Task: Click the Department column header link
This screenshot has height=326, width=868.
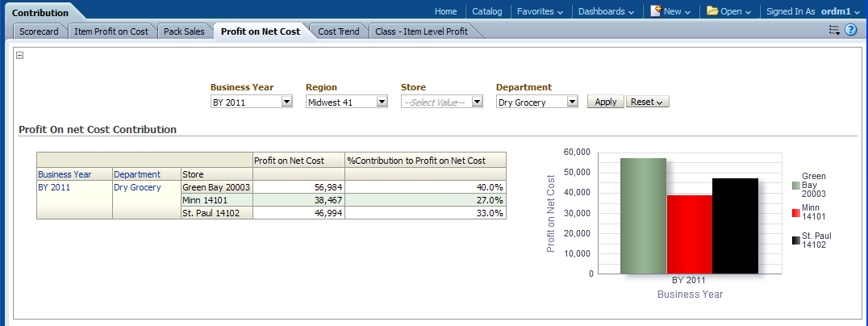Action: click(137, 173)
